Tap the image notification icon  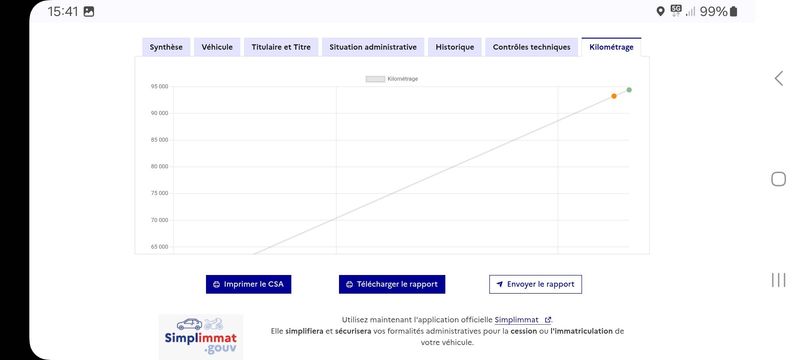click(89, 11)
